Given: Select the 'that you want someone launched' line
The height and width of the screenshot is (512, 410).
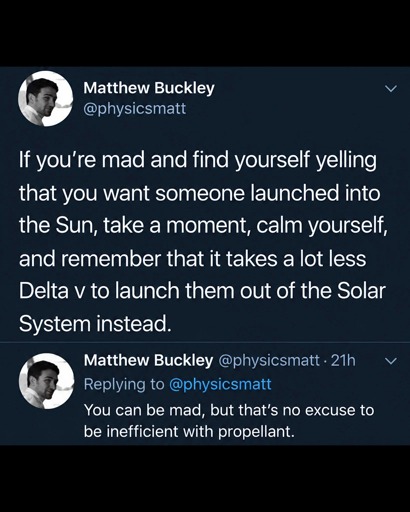Looking at the screenshot, I should pos(200,193).
